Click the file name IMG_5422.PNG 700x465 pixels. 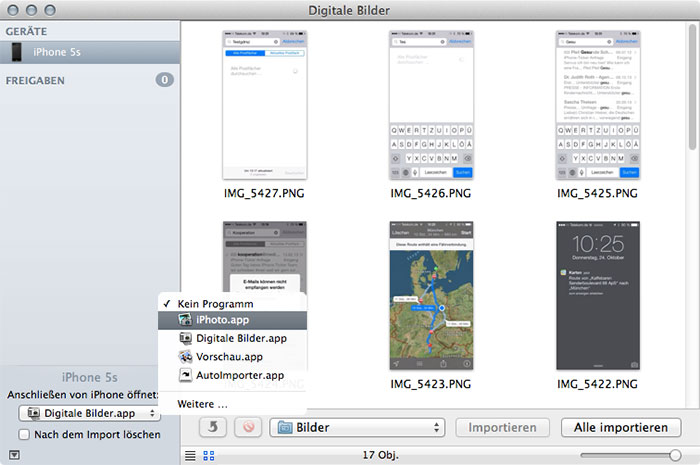coord(597,384)
